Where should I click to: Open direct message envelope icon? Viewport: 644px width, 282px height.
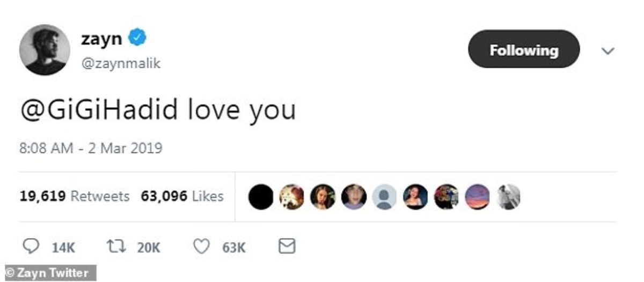tap(287, 247)
